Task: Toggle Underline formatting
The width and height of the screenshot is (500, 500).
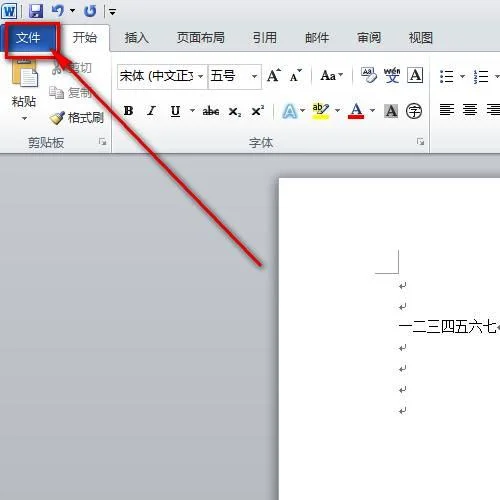Action: tap(175, 111)
